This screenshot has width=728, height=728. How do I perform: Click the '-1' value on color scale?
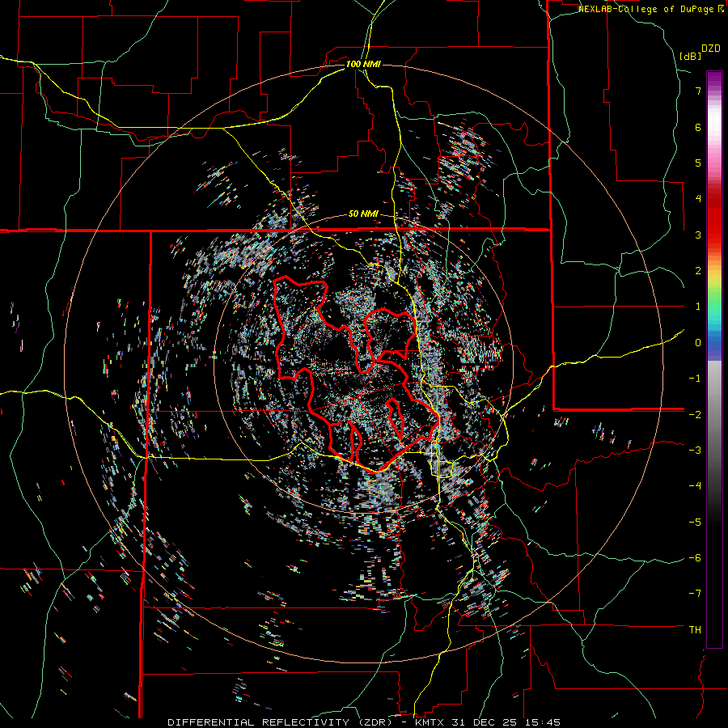point(695,379)
